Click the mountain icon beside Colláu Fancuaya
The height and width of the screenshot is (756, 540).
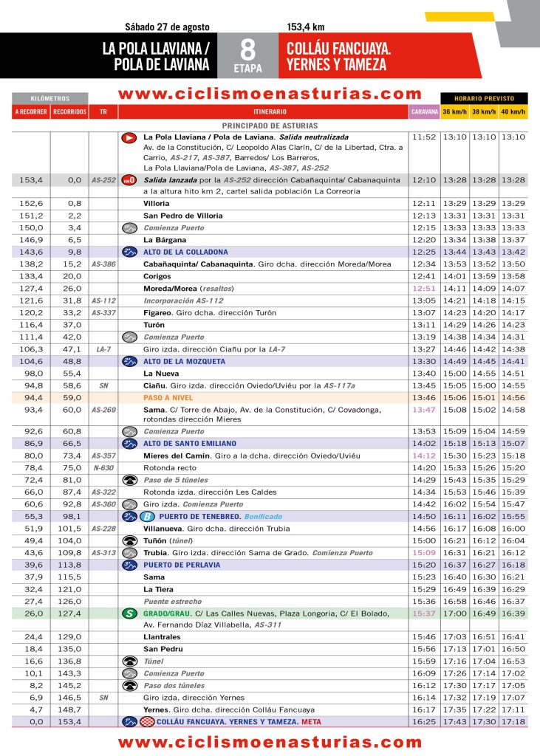coord(129,722)
